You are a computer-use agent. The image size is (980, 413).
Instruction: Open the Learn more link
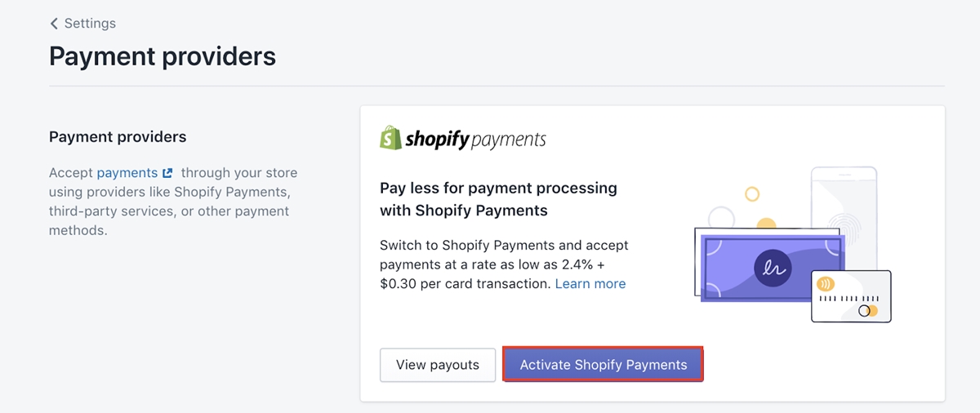click(x=590, y=284)
